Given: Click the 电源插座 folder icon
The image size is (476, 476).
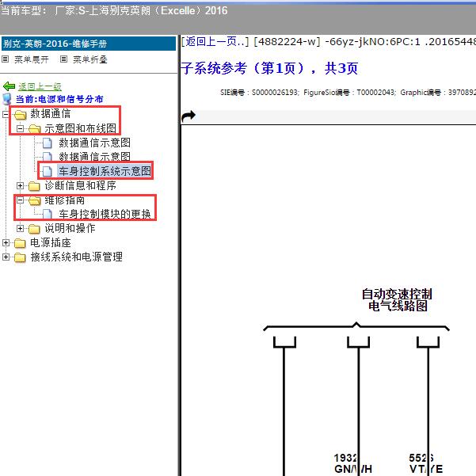Looking at the screenshot, I should 20,243.
